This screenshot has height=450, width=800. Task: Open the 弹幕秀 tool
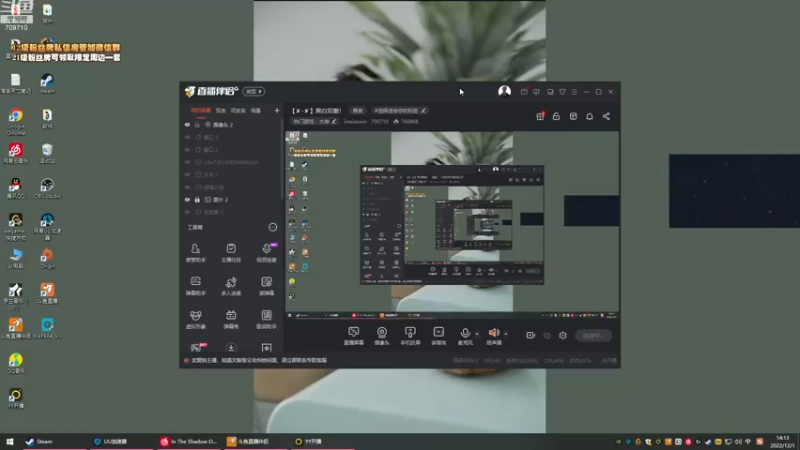tap(231, 319)
